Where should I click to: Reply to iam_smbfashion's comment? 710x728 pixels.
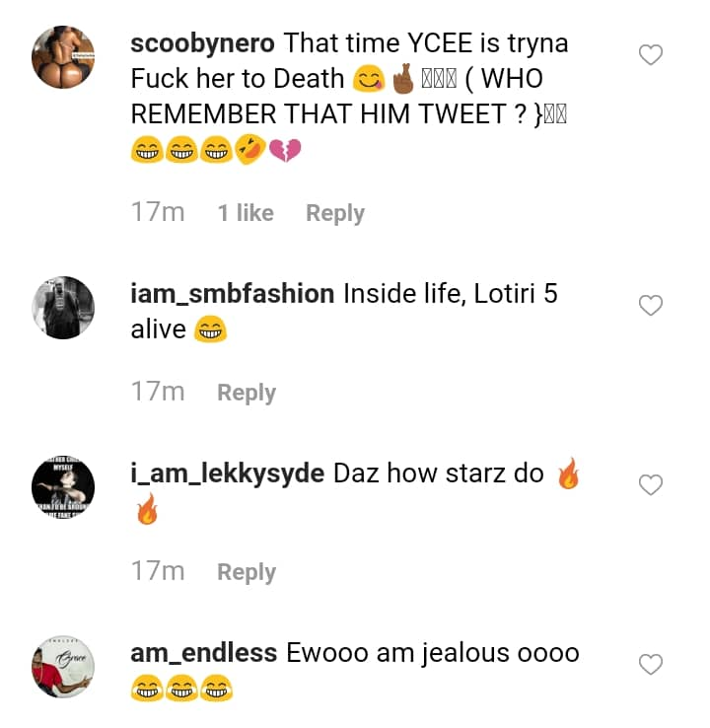[247, 393]
